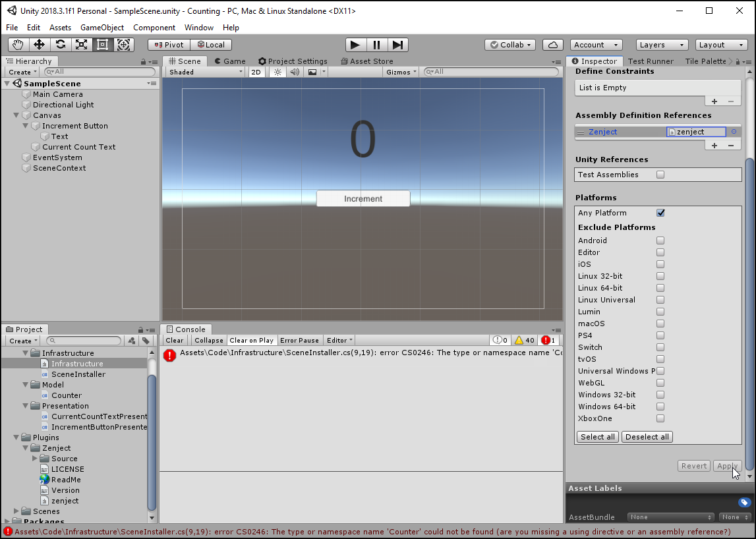Enable the Test Assemblies checkbox

click(660, 175)
